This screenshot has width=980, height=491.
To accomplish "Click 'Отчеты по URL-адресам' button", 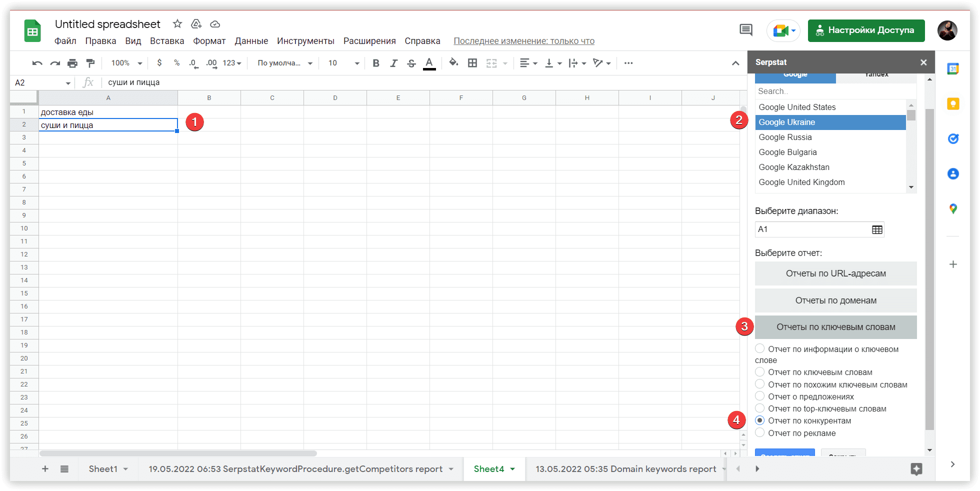I will click(835, 273).
